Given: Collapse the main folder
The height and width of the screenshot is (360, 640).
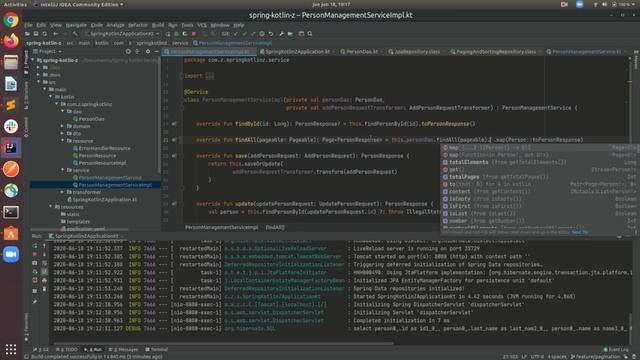Looking at the screenshot, I should [x=45, y=89].
